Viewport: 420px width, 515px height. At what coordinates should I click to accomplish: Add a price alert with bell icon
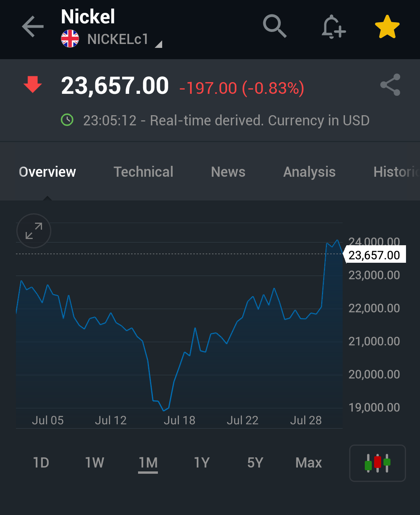(334, 27)
